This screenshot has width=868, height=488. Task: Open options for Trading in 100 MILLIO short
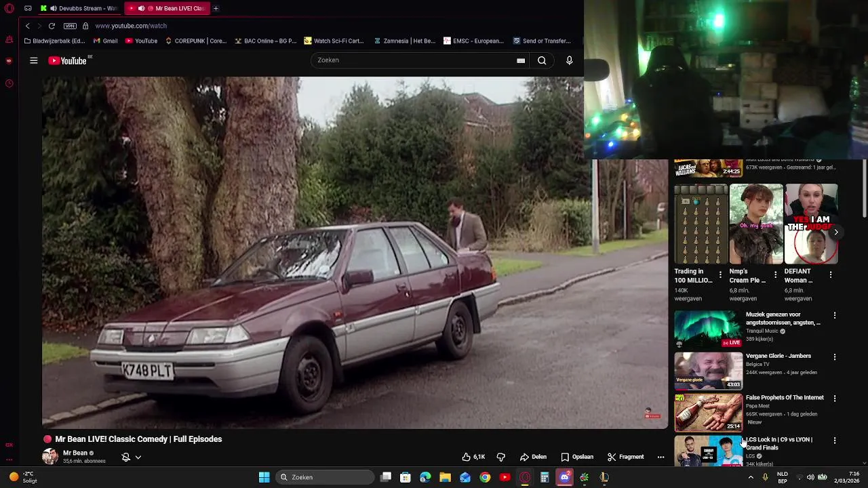(720, 274)
